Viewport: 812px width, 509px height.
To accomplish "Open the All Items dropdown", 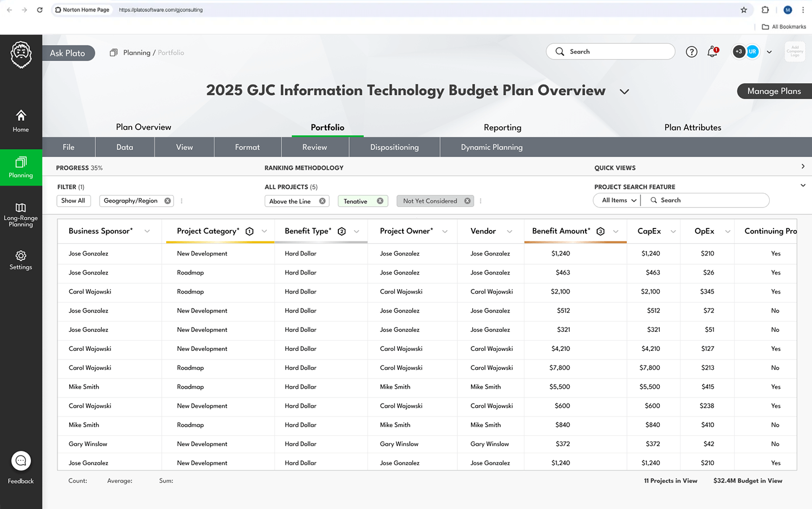I will click(619, 200).
